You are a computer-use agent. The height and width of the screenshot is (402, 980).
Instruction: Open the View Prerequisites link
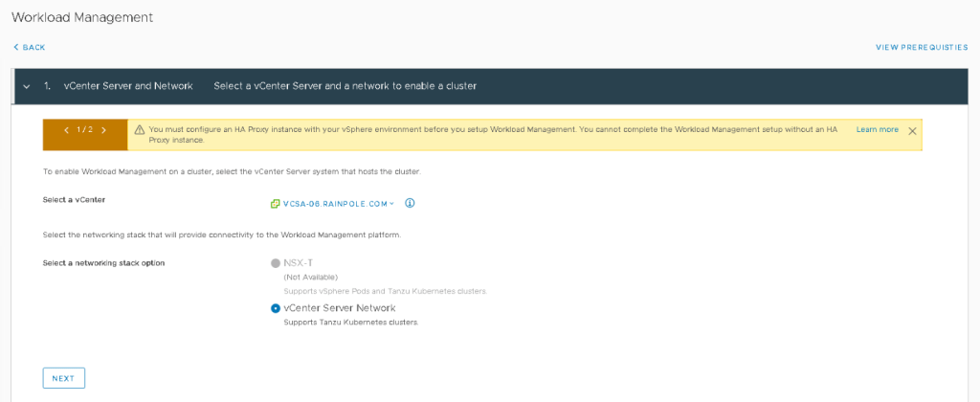[x=920, y=47]
